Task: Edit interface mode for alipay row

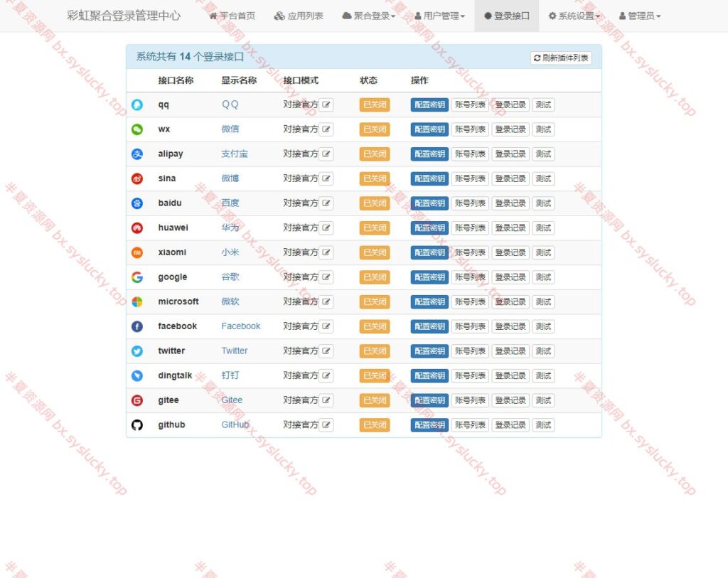Action: pos(326,154)
